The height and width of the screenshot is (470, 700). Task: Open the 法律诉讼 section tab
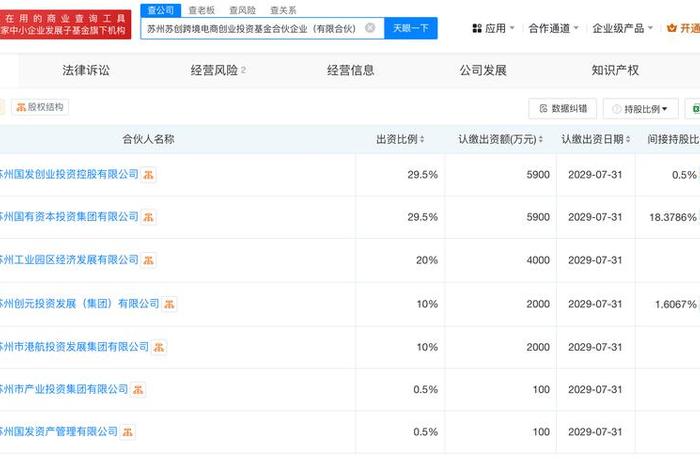coord(86,70)
